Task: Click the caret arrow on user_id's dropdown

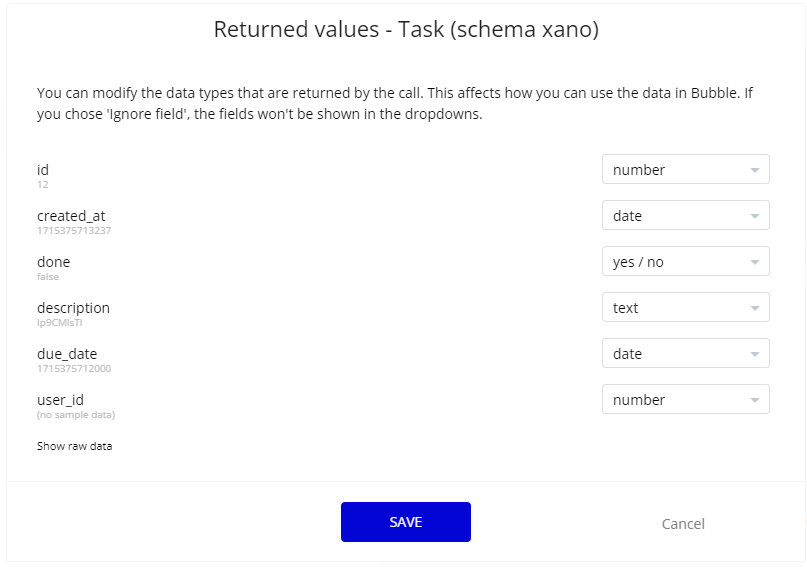Action: [x=755, y=401]
